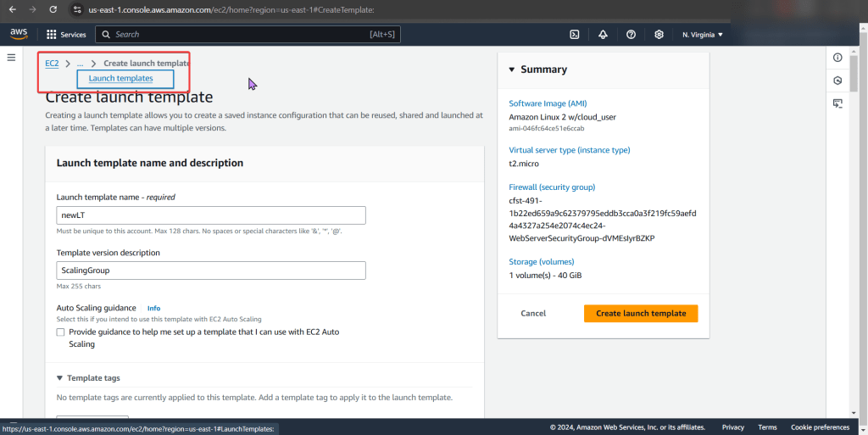The image size is (868, 435).
Task: Open the Services grid menu
Action: coord(66,35)
